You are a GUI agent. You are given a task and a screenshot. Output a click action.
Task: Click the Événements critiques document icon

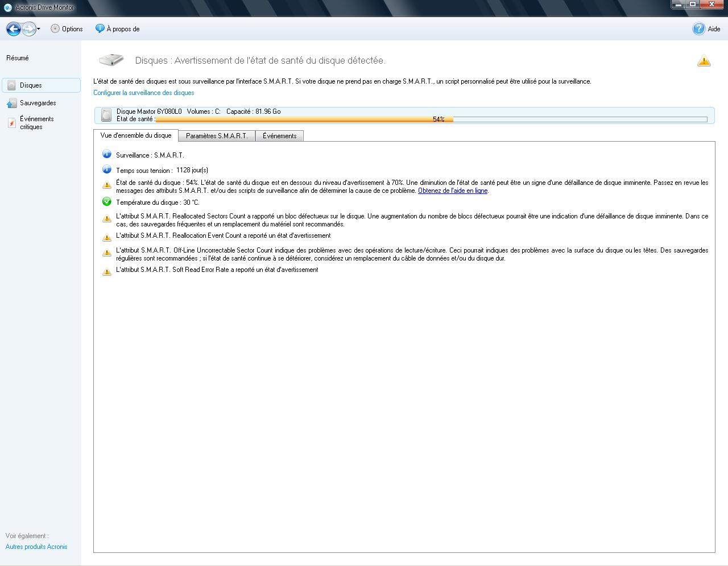(11, 123)
